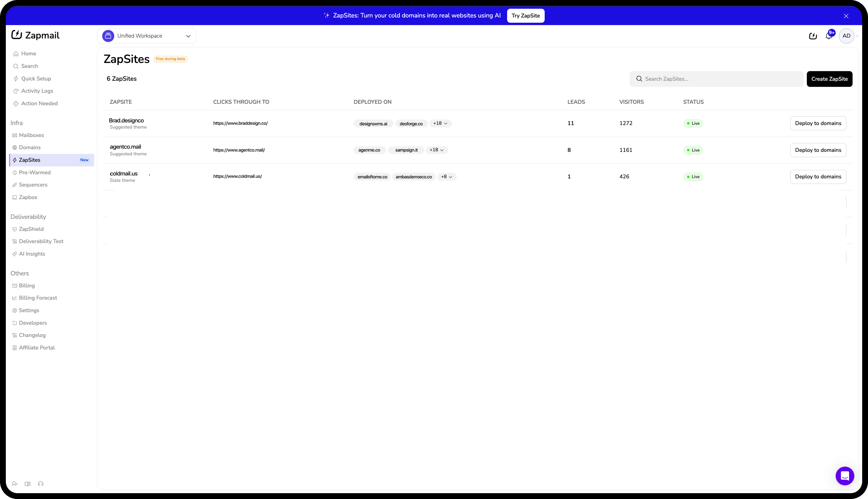Screen dimensions: 868x499
Task: Click the agentco.mail ZapSite name
Action: click(125, 147)
